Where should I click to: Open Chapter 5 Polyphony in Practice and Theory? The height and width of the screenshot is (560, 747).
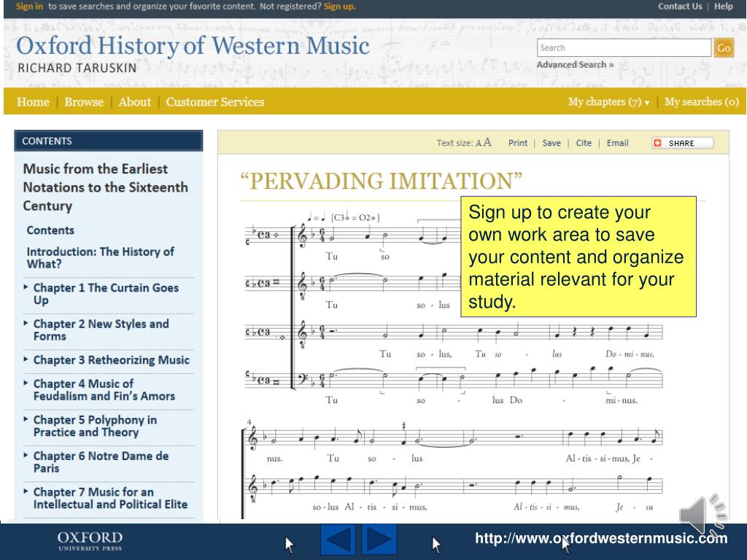coord(96,426)
